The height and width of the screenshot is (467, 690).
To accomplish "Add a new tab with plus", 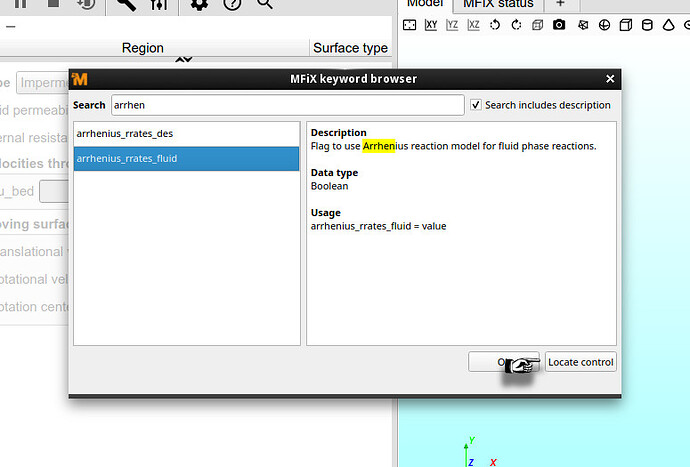I will pos(560,4).
